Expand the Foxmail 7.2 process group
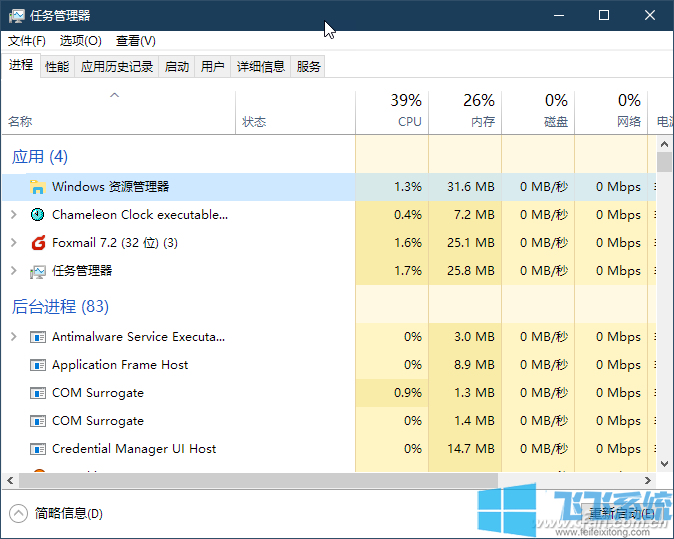Screen dimensions: 674x539 click(x=14, y=243)
